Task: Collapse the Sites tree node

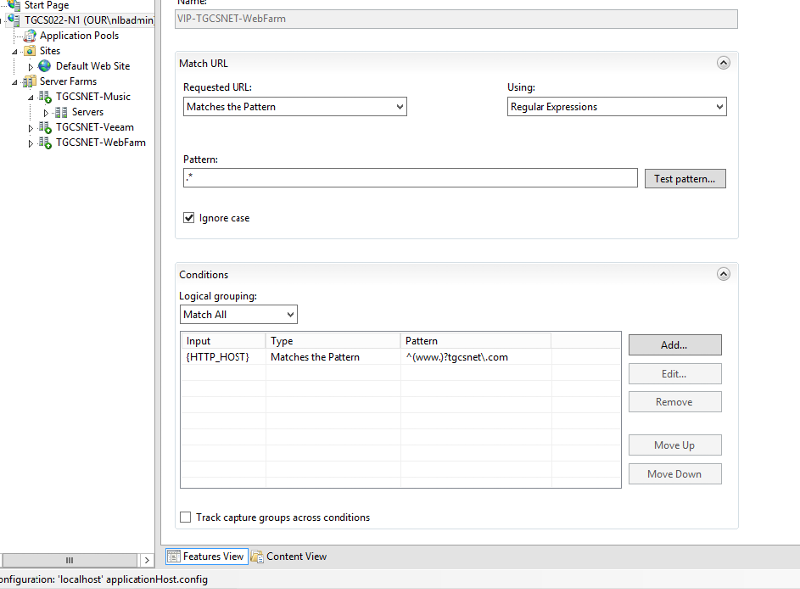Action: pyautogui.click(x=15, y=52)
